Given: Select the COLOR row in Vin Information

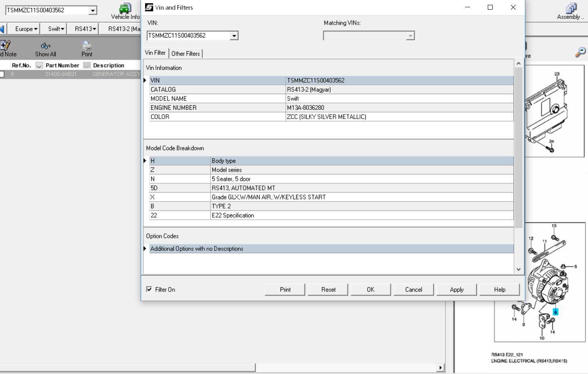Looking at the screenshot, I should 217,117.
